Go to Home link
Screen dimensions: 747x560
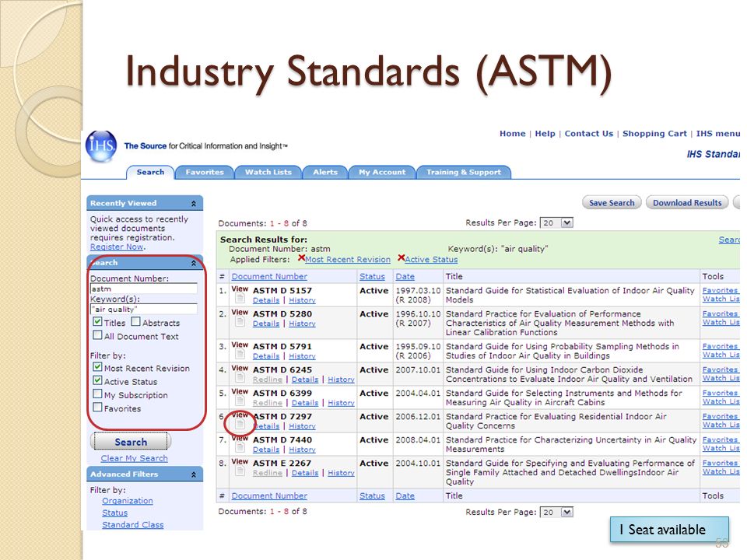click(513, 134)
